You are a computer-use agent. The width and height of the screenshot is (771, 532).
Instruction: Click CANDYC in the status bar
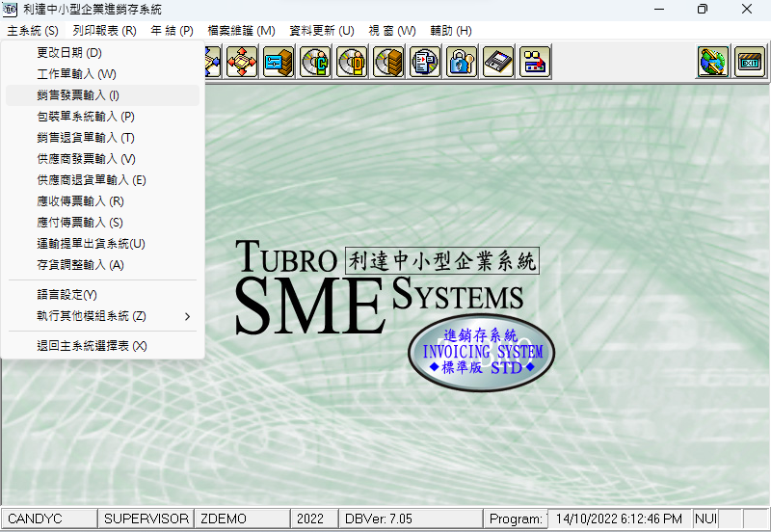click(50, 519)
